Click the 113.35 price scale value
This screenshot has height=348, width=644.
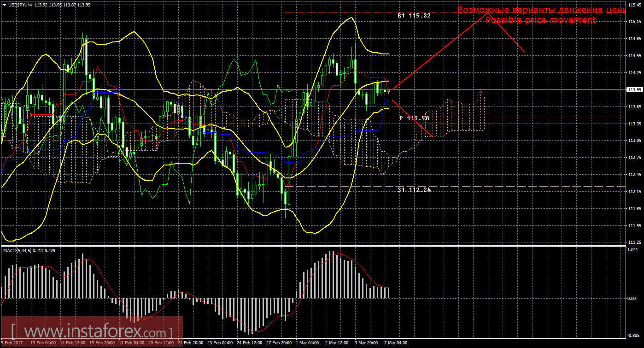click(635, 124)
